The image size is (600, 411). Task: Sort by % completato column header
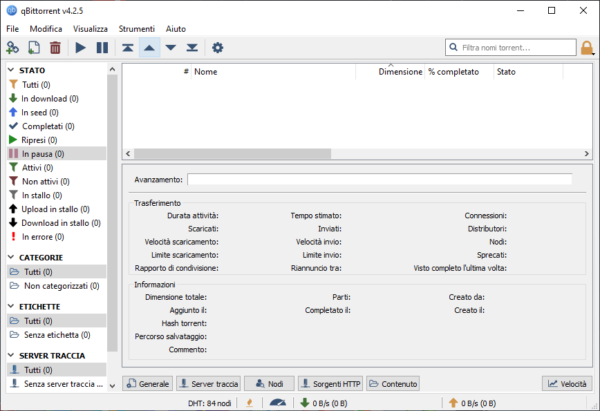tap(459, 72)
